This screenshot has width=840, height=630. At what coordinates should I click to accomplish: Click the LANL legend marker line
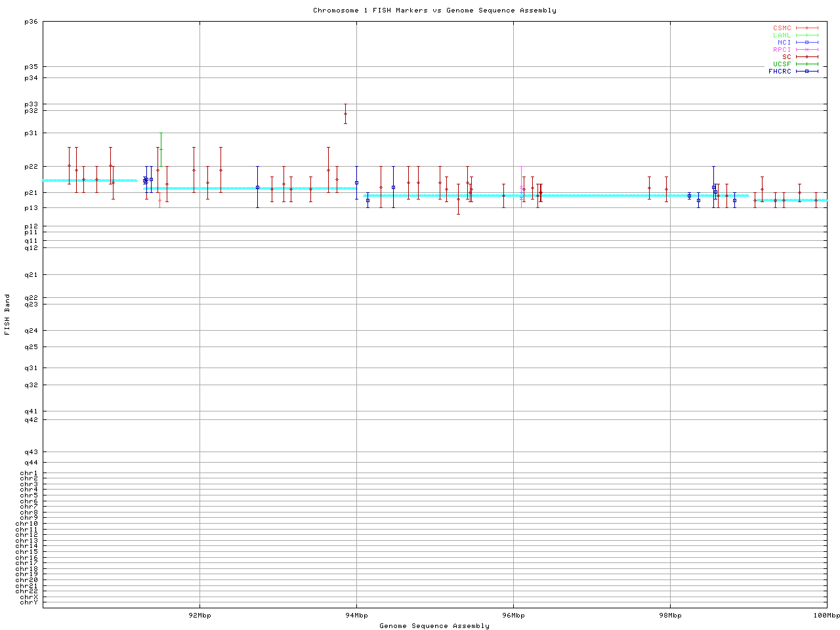tap(807, 35)
